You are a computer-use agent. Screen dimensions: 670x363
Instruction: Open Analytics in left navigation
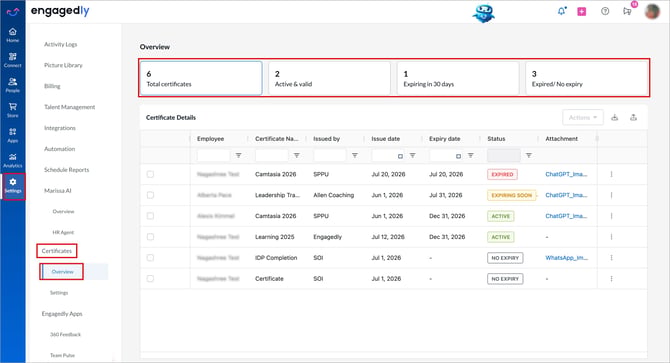click(x=12, y=161)
